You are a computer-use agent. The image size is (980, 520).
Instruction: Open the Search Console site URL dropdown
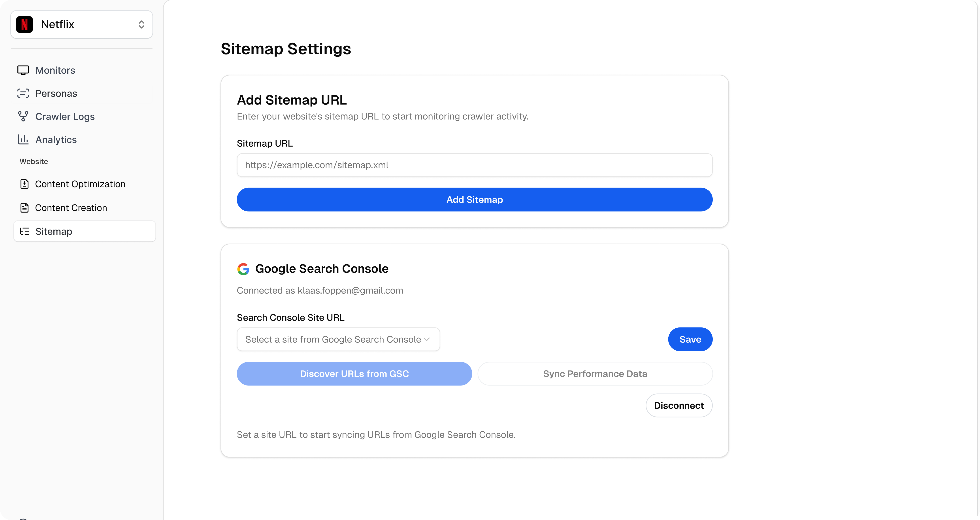[338, 339]
